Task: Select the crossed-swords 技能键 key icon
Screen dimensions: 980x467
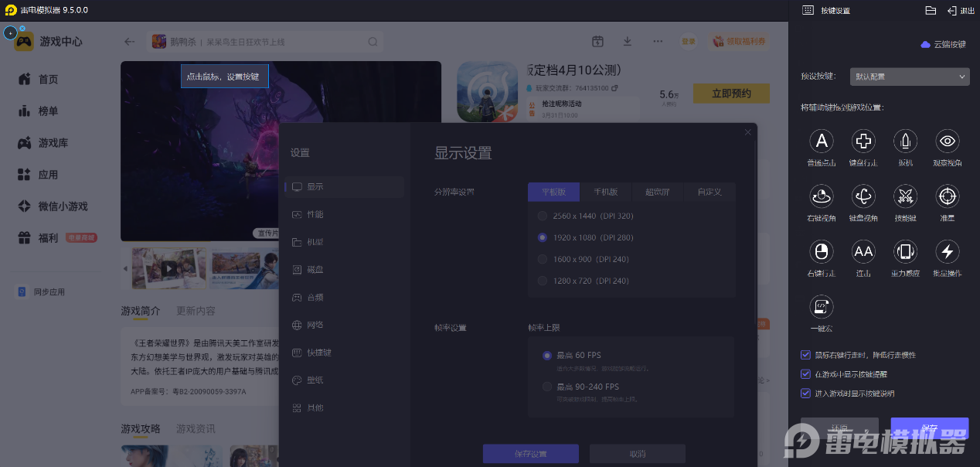Action: pyautogui.click(x=905, y=196)
